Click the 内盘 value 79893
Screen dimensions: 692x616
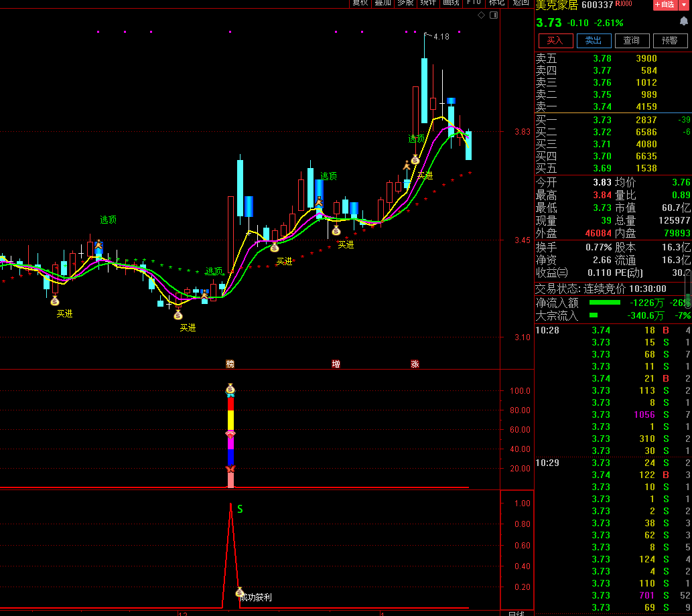point(677,233)
